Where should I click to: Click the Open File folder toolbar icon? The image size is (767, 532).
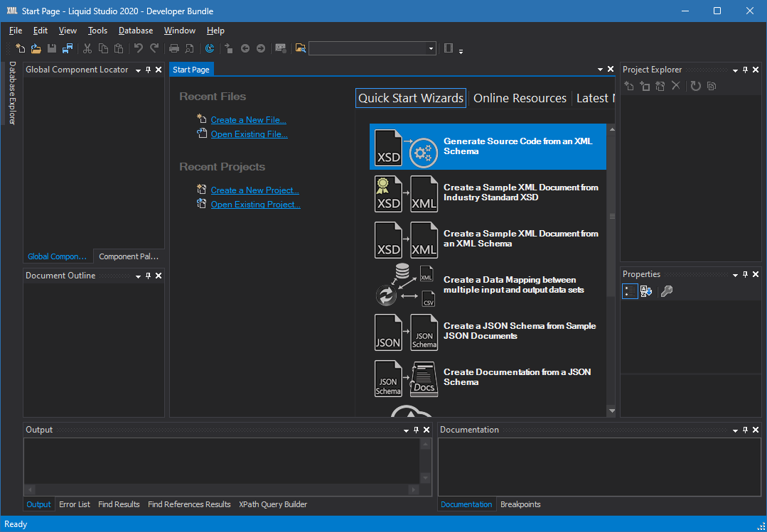point(36,48)
